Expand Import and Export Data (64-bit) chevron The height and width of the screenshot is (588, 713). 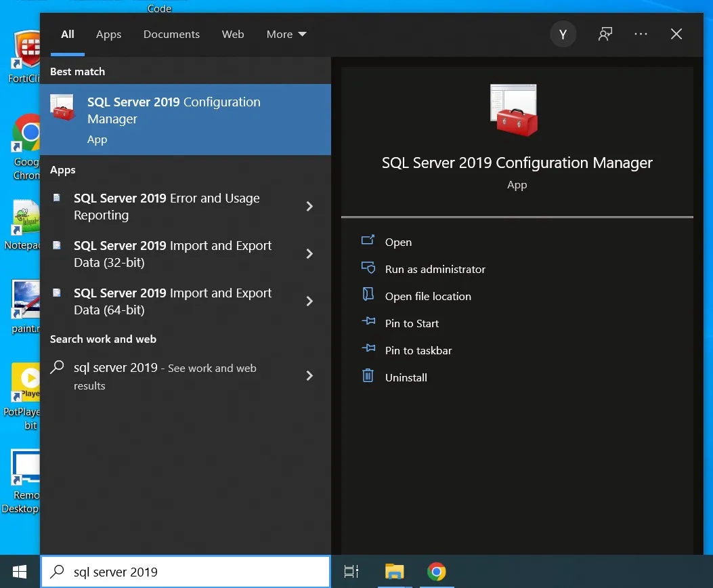[x=309, y=301]
